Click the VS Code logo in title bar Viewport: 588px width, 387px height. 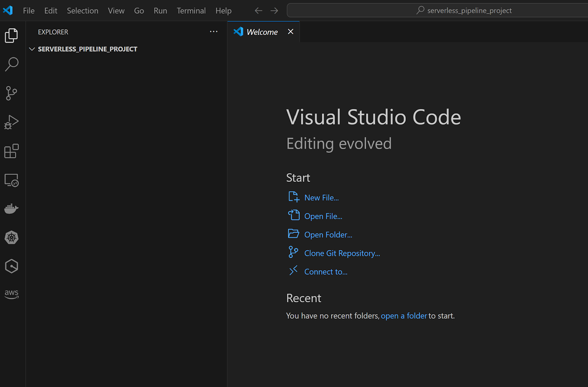point(8,10)
